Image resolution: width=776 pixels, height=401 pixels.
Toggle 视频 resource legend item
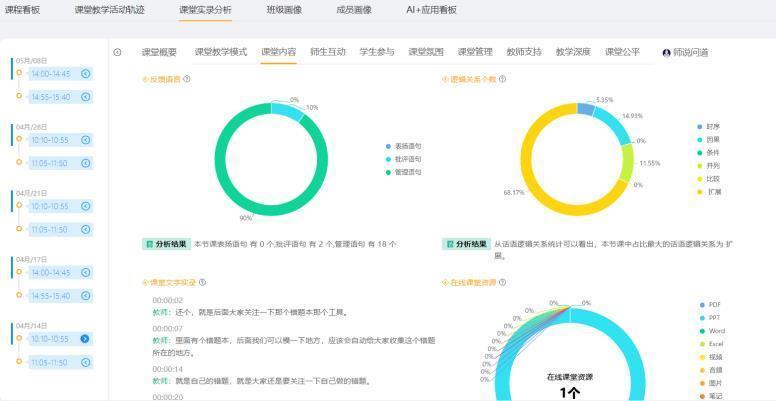coord(711,357)
